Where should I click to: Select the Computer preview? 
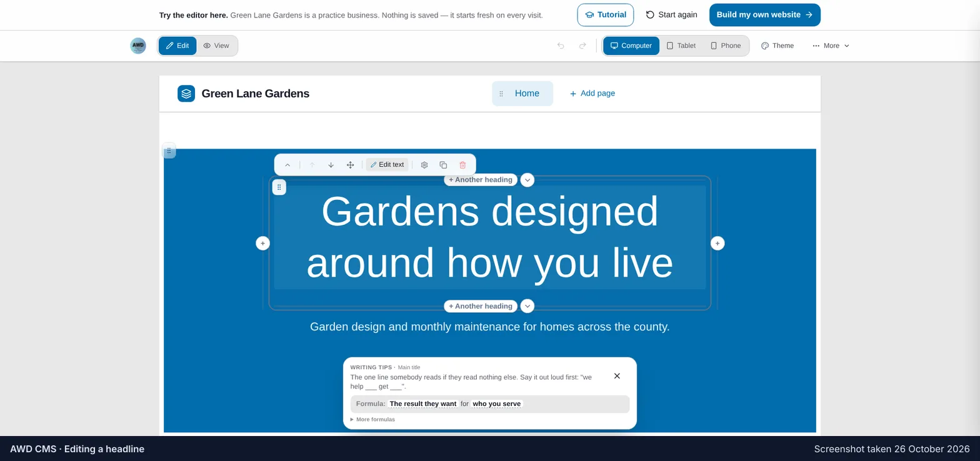[631, 46]
